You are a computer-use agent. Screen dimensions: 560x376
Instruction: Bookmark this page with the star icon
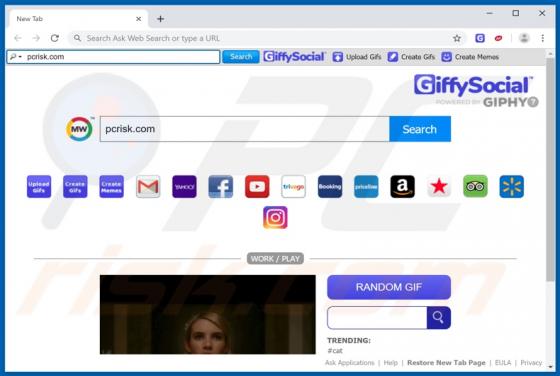pyautogui.click(x=457, y=38)
